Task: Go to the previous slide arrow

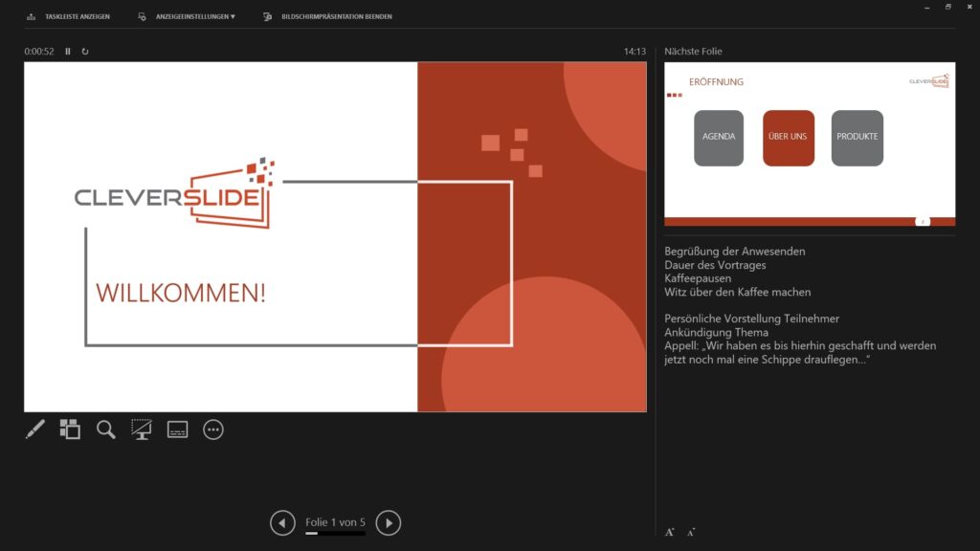Action: [282, 522]
